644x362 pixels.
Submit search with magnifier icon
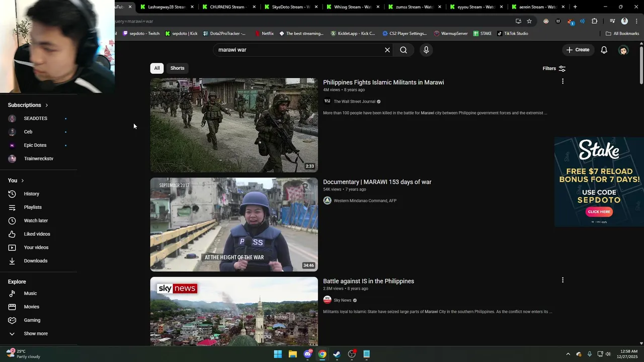pyautogui.click(x=404, y=50)
